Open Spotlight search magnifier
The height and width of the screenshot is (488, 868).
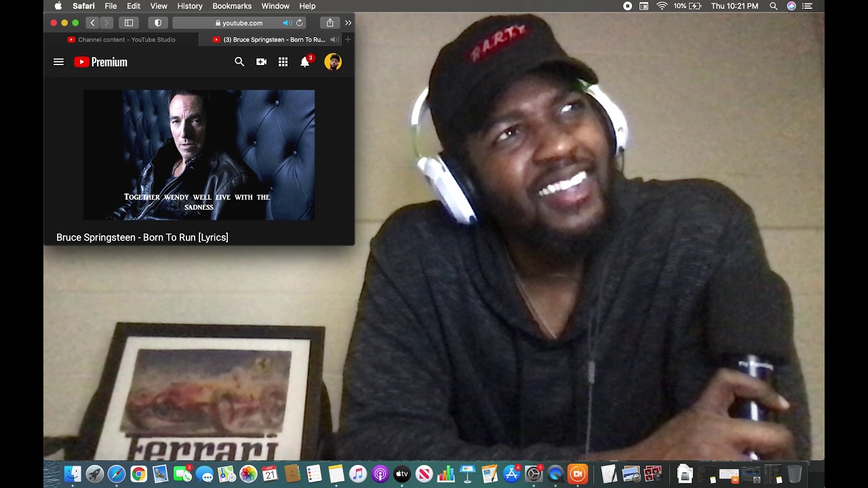[x=774, y=6]
